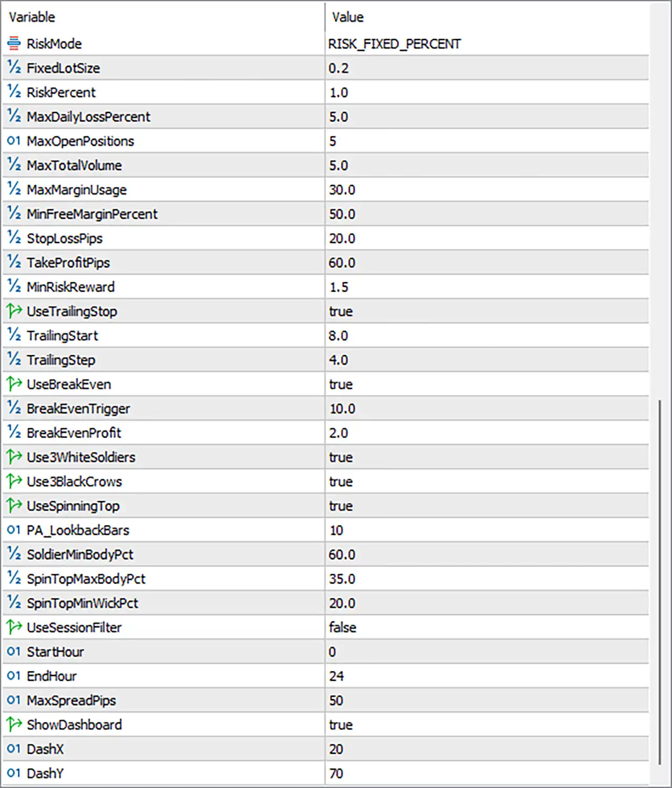Open the Use3BlackCrows true/false selector
Viewport: 672px width, 788px height.
click(487, 481)
